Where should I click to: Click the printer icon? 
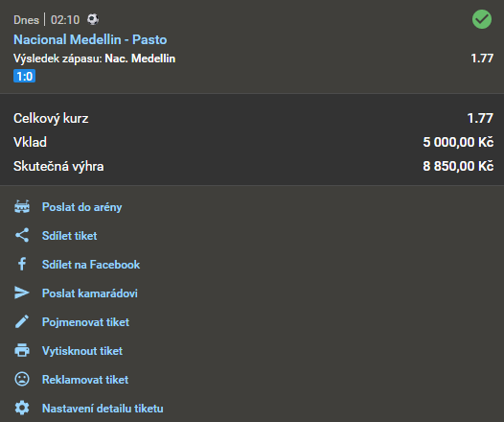(22, 350)
